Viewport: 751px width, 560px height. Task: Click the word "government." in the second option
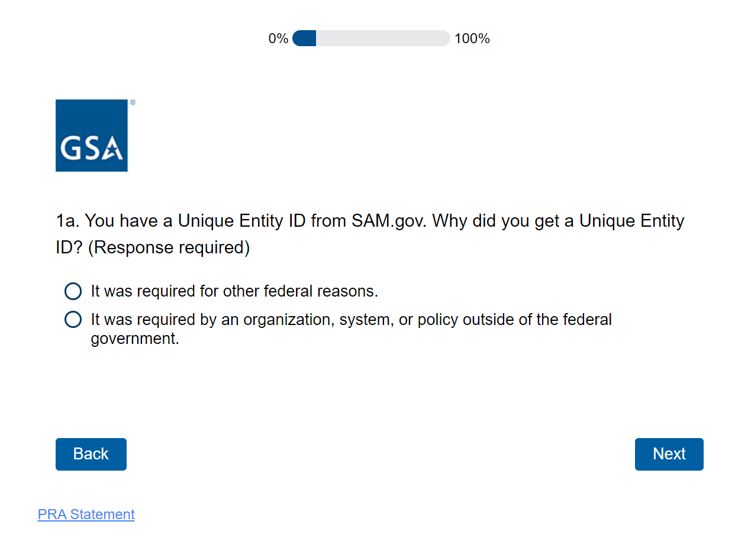pyautogui.click(x=135, y=339)
